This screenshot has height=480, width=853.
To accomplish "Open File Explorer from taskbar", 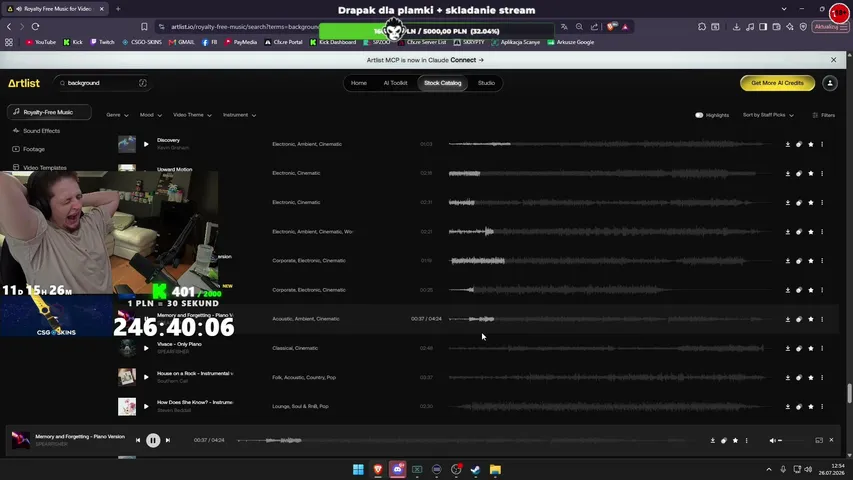I will tap(495, 470).
